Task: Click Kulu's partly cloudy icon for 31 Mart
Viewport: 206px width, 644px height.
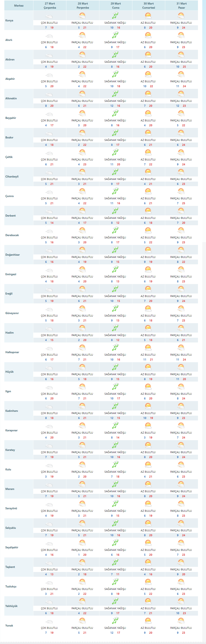Action: (181, 465)
